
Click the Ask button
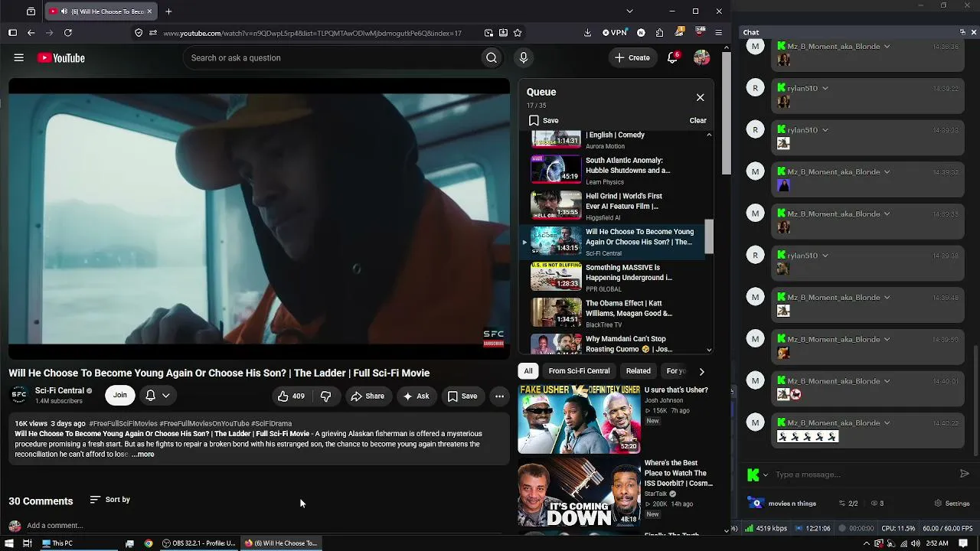pos(416,396)
